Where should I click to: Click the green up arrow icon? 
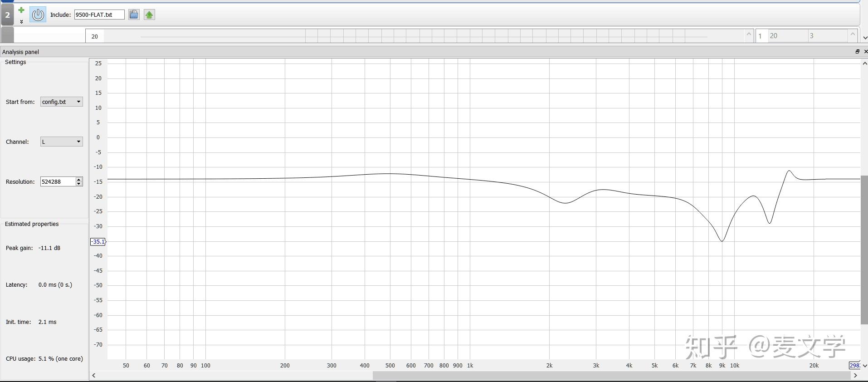pos(149,15)
